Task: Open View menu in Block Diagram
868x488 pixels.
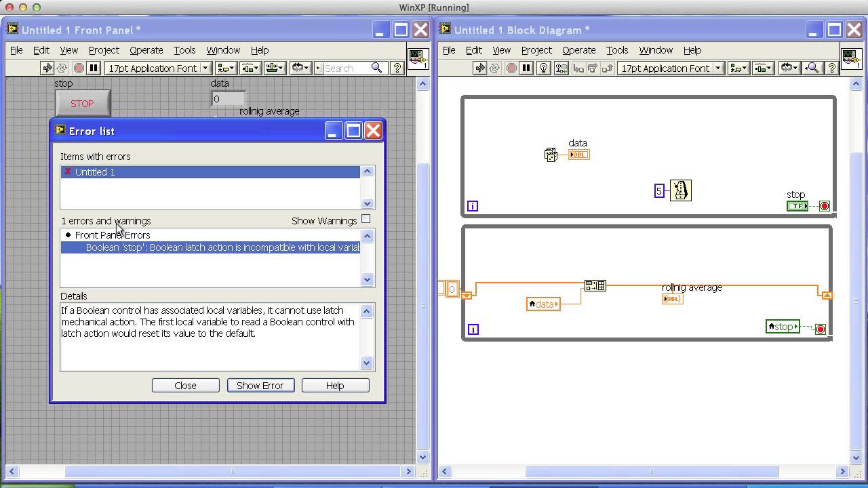Action: click(502, 50)
